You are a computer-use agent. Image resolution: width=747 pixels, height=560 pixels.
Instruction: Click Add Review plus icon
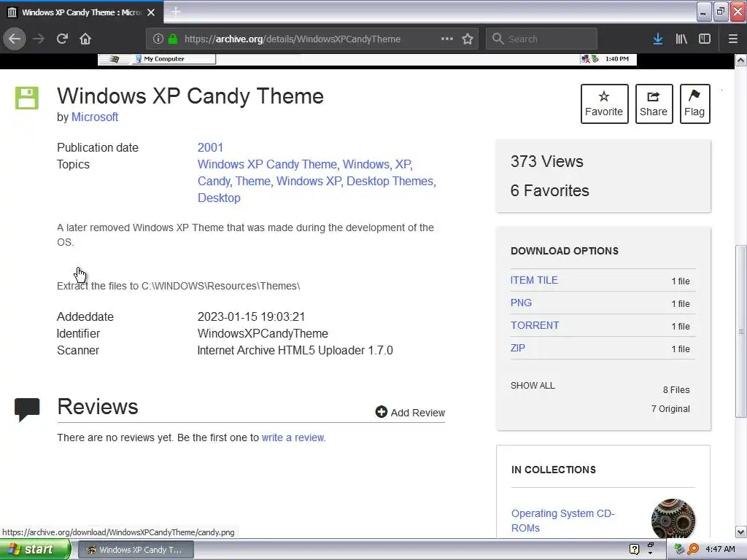[381, 412]
